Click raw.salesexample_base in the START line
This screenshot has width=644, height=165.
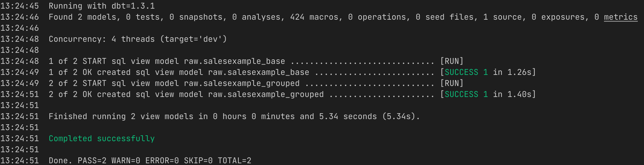point(234,61)
